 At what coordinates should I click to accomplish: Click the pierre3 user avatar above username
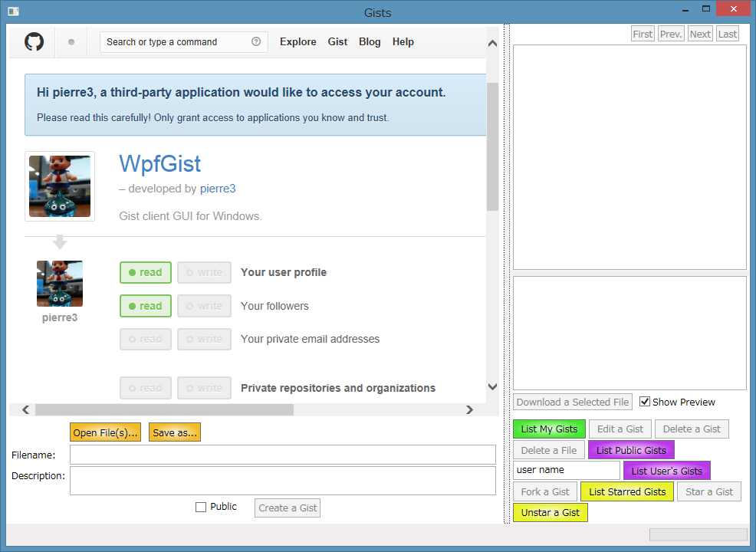60,284
